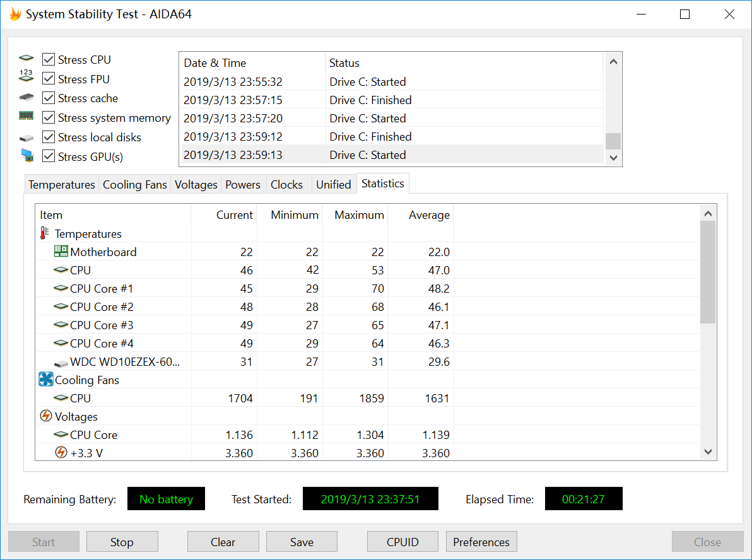Click the blue Cooling Fans icon
The height and width of the screenshot is (560, 752).
click(x=46, y=380)
